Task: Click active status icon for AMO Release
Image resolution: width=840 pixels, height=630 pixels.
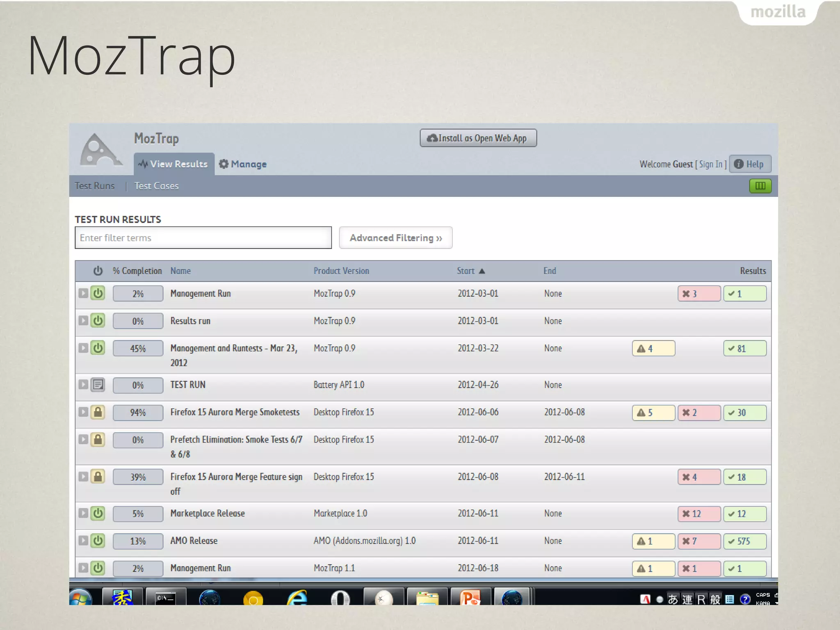Action: pos(98,541)
